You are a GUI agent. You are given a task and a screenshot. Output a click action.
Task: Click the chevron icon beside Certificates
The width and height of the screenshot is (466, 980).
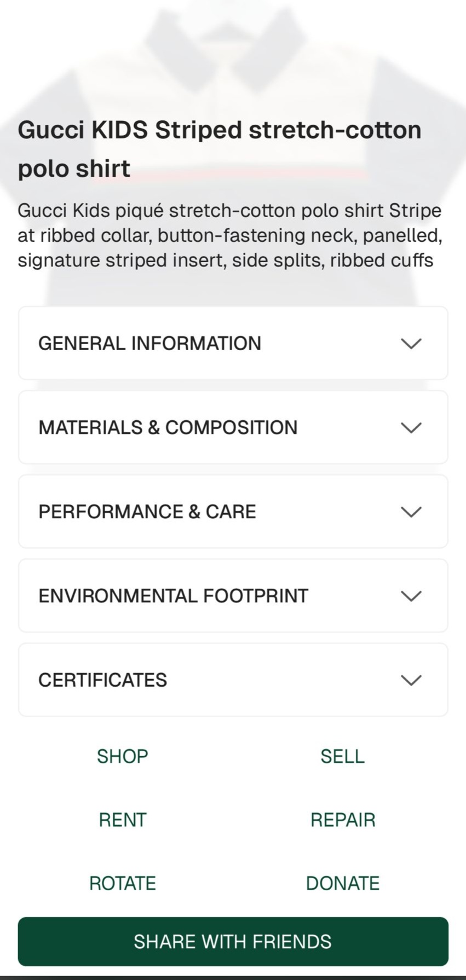point(411,680)
